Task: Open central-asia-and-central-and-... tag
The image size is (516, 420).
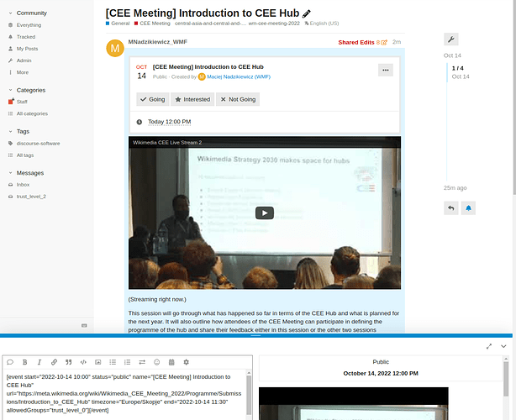Action: click(210, 24)
